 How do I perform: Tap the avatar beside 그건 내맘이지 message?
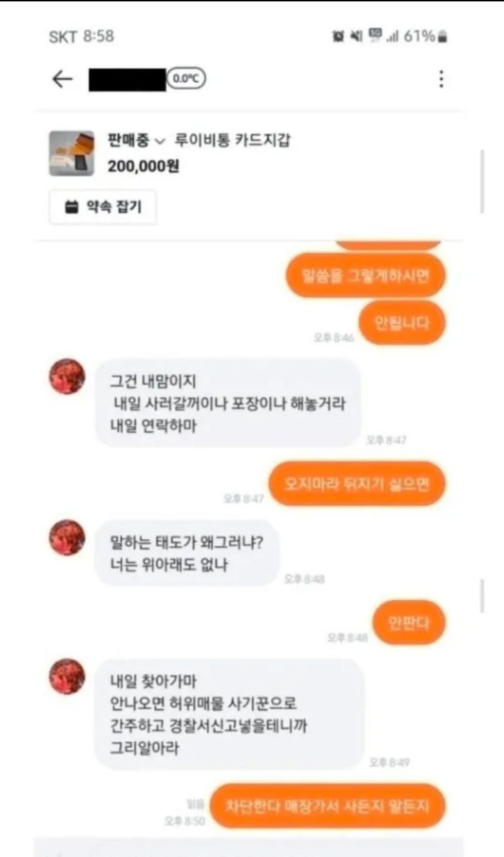(67, 376)
